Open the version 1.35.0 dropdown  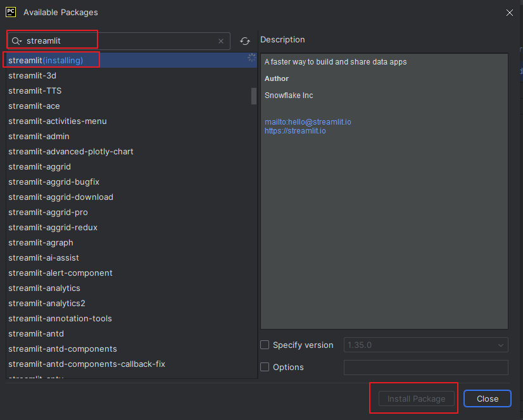426,345
